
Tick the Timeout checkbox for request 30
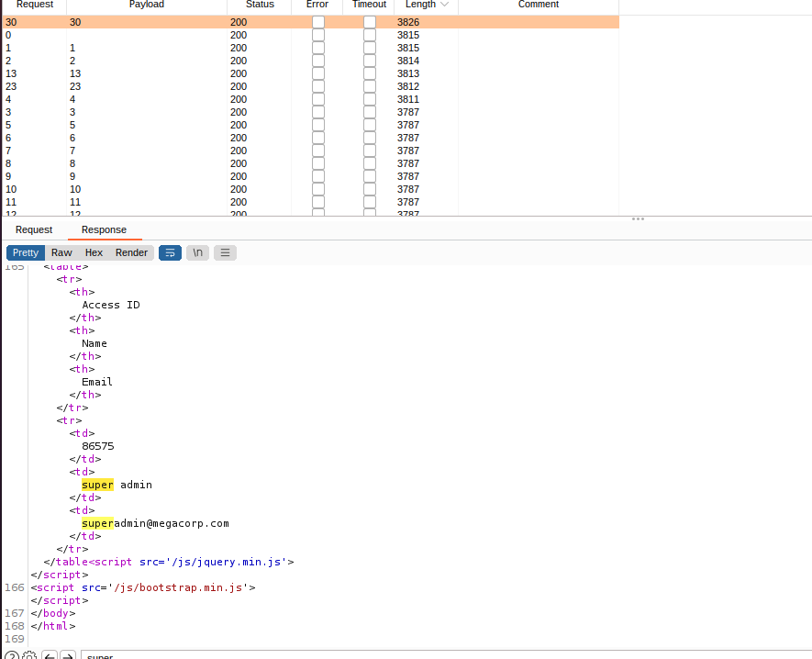point(370,21)
